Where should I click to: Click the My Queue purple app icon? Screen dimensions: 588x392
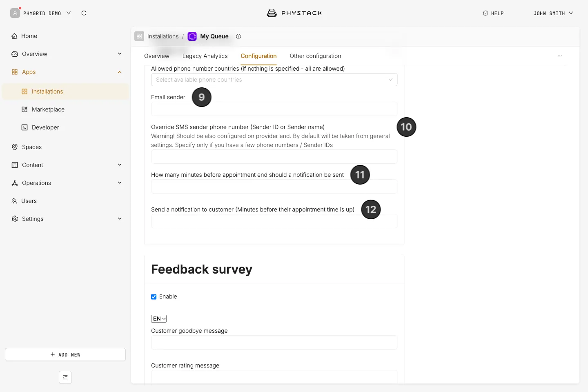coord(192,36)
